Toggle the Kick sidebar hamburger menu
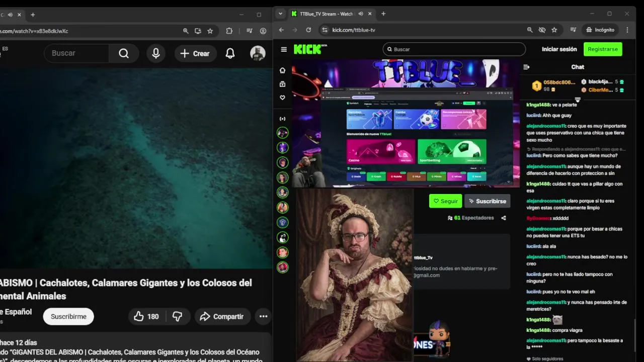 pos(284,49)
